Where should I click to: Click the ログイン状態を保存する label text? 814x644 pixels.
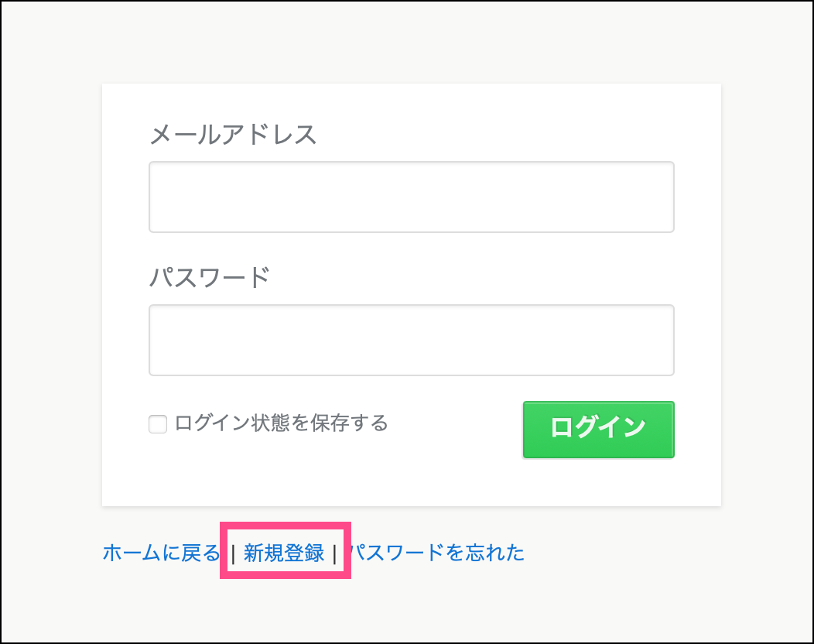281,423
